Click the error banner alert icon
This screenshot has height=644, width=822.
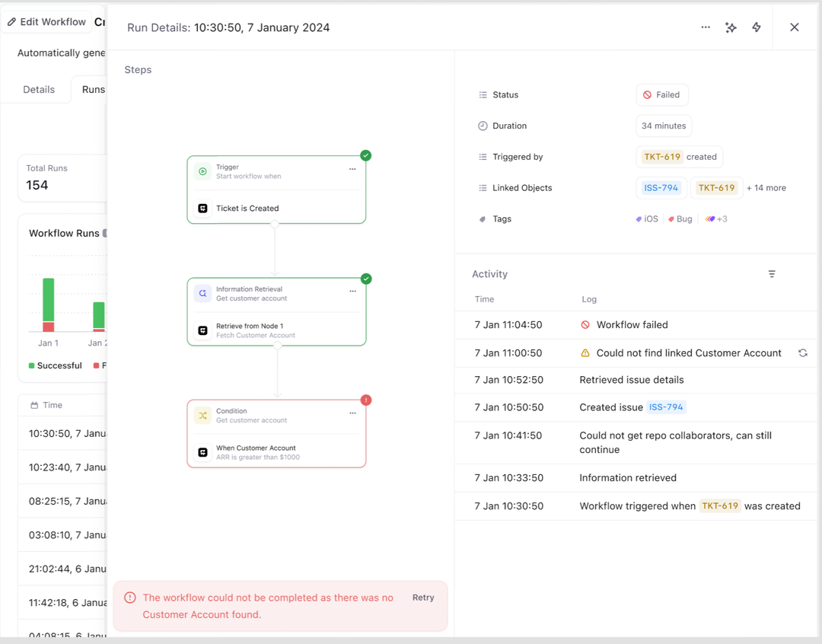pos(129,598)
